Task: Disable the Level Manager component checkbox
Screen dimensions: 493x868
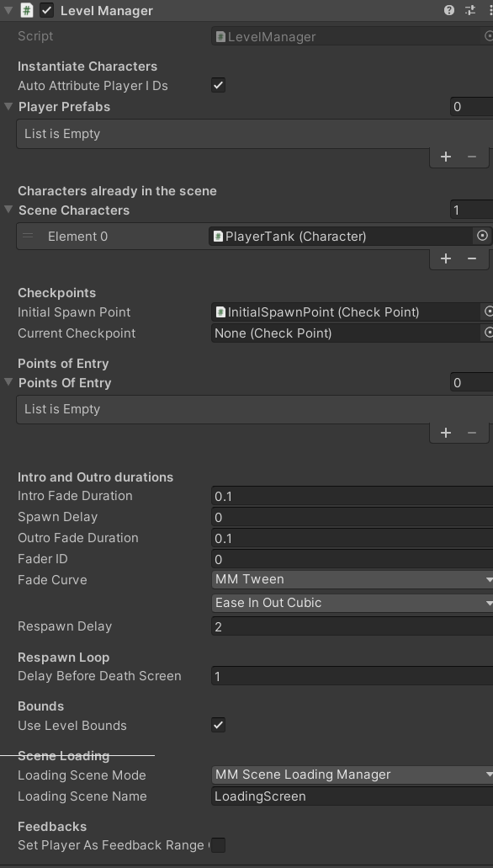Action: pos(47,10)
